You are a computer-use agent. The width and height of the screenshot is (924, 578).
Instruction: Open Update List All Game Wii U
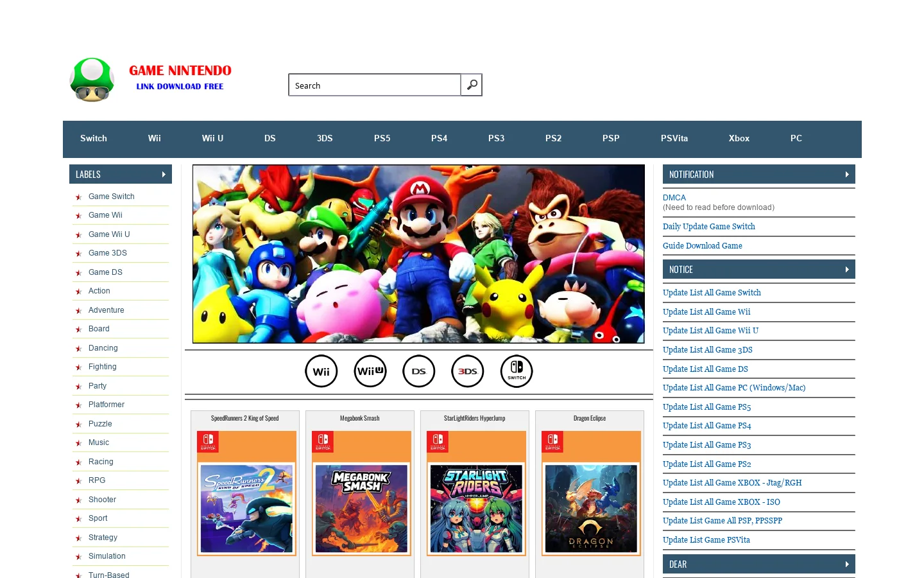pyautogui.click(x=710, y=331)
